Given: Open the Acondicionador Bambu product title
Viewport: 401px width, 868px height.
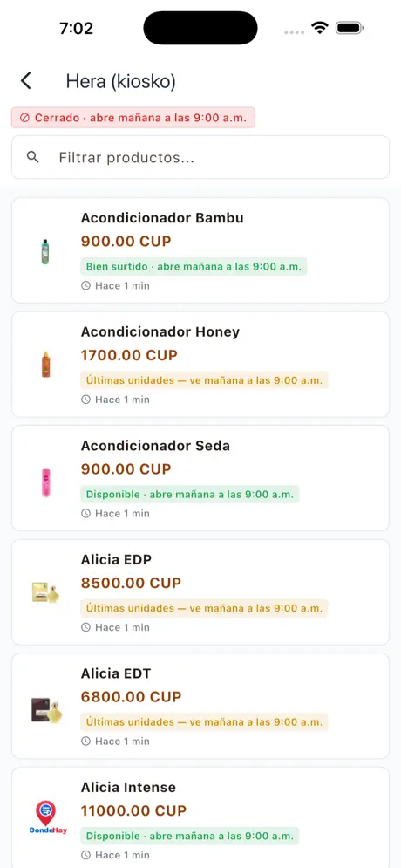Looking at the screenshot, I should pos(162,217).
